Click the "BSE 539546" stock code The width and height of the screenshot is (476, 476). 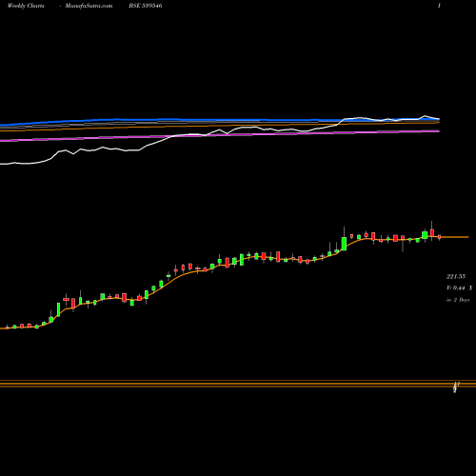pos(146,6)
